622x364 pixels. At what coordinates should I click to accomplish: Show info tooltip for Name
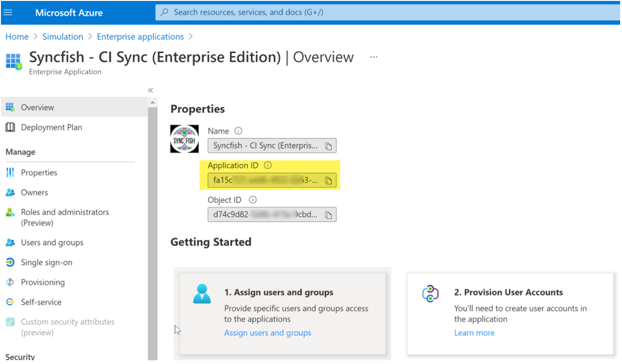pos(239,131)
